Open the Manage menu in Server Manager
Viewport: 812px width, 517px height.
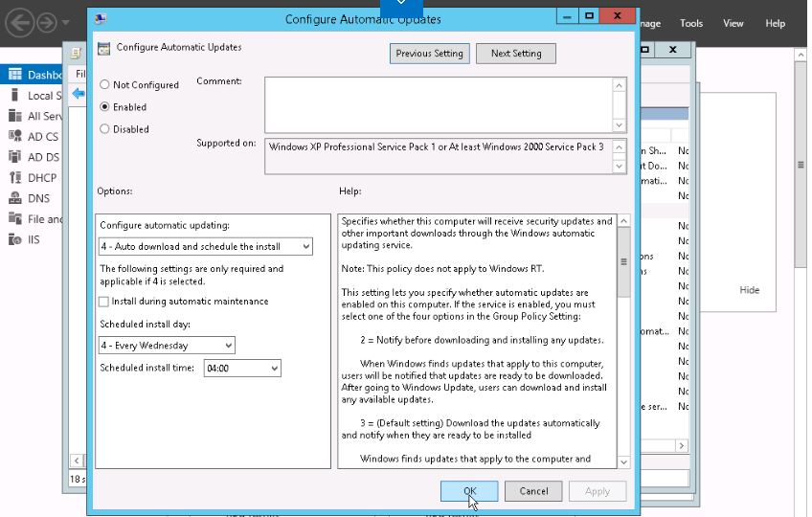coord(650,23)
